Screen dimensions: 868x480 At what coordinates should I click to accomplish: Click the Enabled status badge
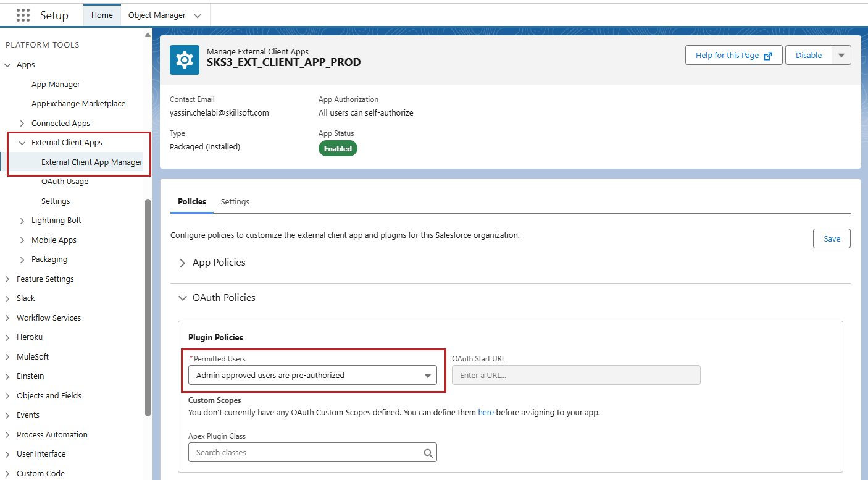coord(338,148)
